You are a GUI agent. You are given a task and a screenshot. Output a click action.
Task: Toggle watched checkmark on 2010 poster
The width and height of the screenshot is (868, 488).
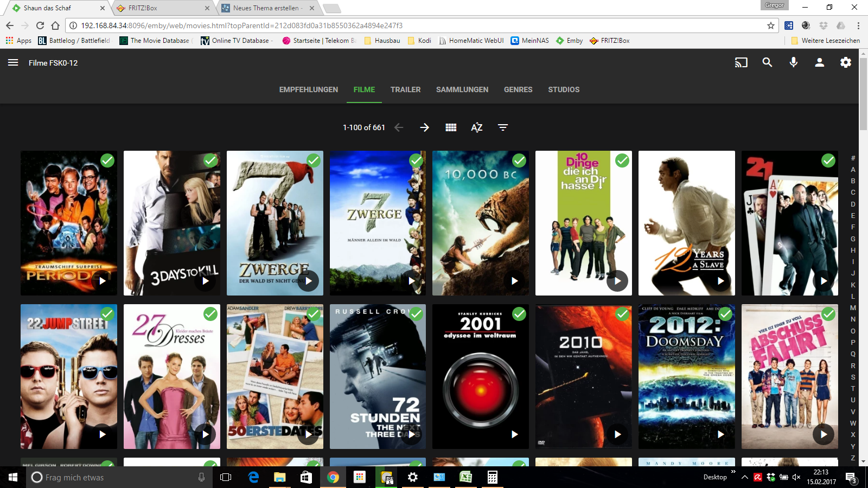pyautogui.click(x=622, y=314)
